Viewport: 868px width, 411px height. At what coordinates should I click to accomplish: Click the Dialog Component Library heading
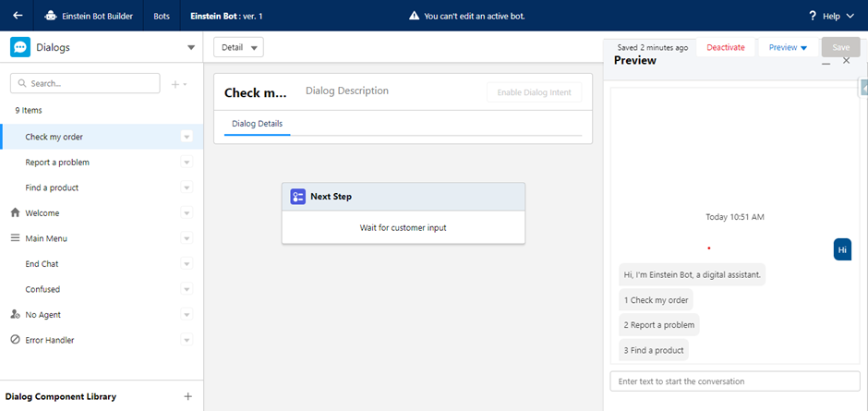(x=61, y=396)
